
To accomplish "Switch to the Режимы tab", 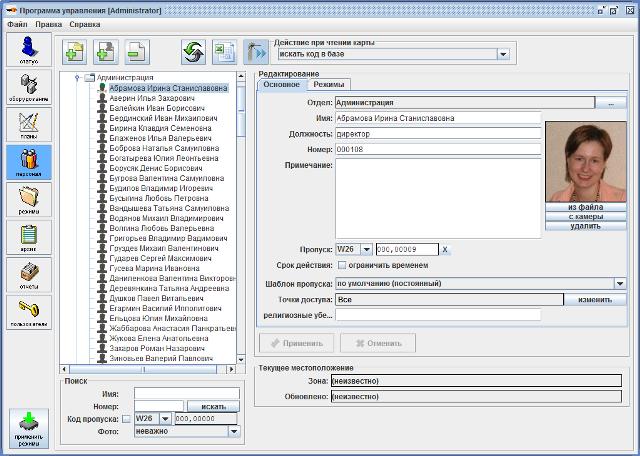I will point(329,85).
